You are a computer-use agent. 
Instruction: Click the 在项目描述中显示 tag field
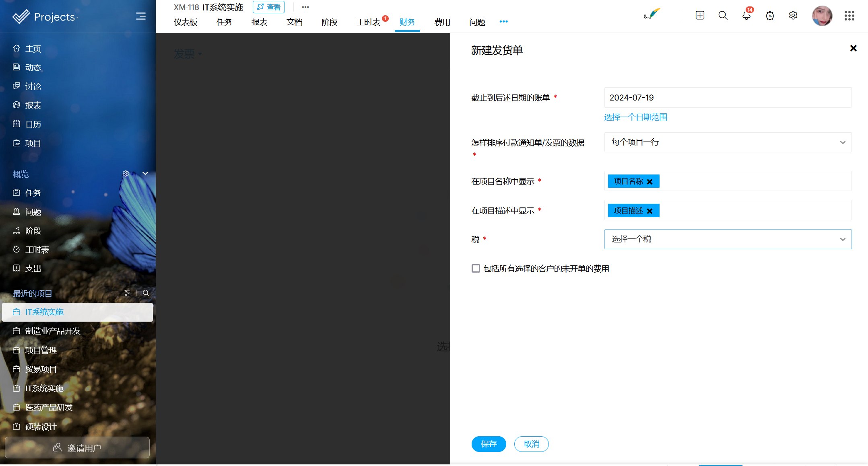click(728, 210)
